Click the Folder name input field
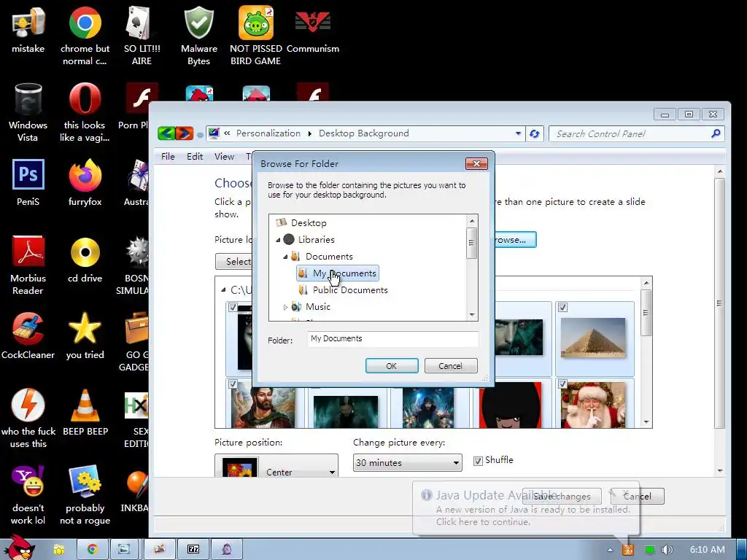747x560 pixels. (x=392, y=339)
